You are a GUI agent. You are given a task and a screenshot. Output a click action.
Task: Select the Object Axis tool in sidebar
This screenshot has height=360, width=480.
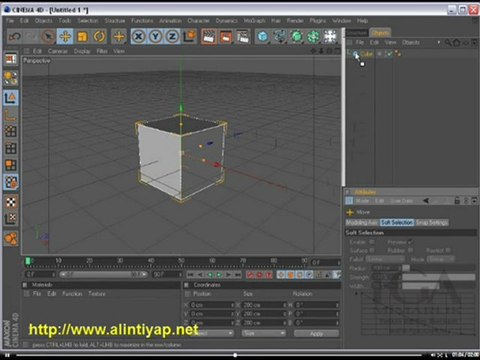[x=11, y=115]
